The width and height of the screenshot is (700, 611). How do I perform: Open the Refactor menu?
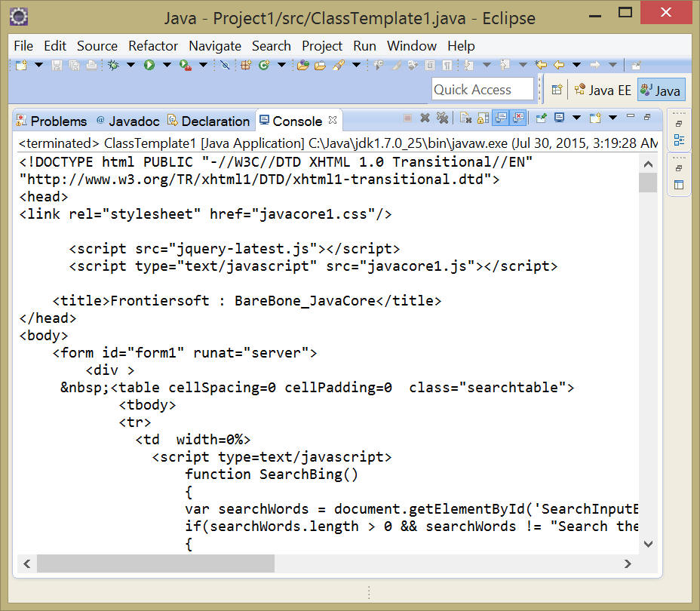[152, 46]
